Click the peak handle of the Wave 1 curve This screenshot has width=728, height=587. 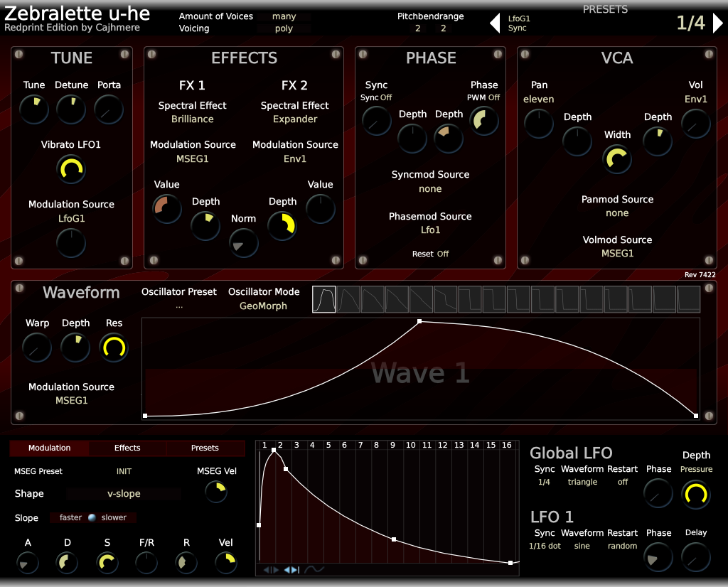click(419, 321)
